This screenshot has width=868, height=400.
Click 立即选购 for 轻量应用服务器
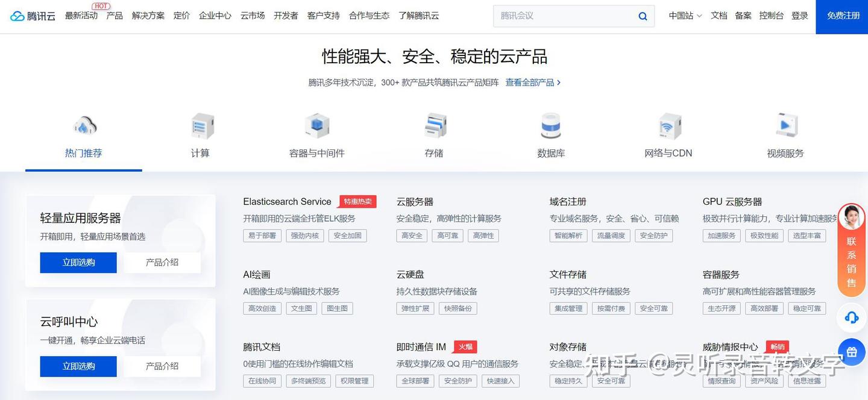(78, 263)
